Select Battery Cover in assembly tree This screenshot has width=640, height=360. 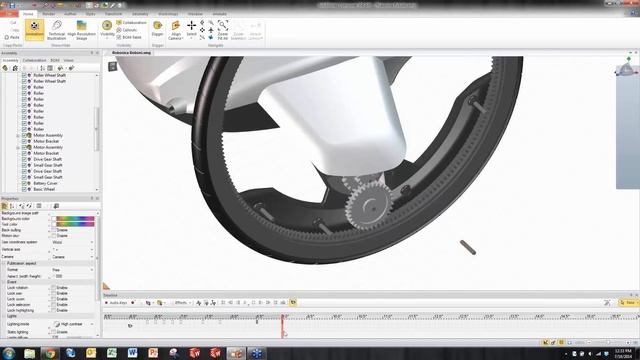45,183
